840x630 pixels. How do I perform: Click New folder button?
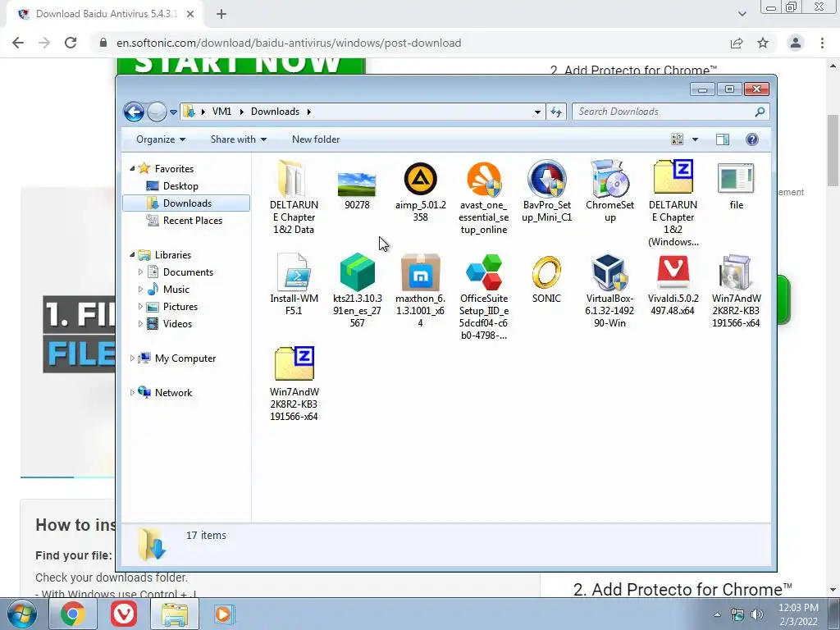click(x=316, y=139)
